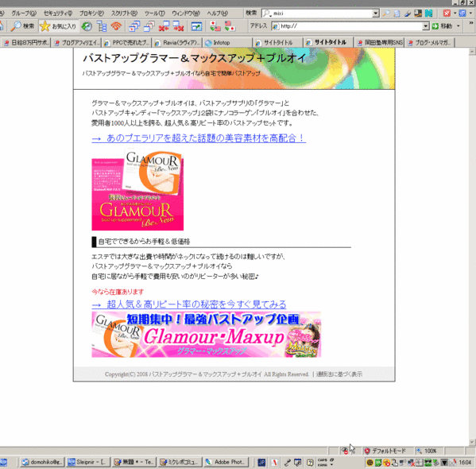
Task: Click the 検索 magnifier toolbar button
Action: coord(23,26)
